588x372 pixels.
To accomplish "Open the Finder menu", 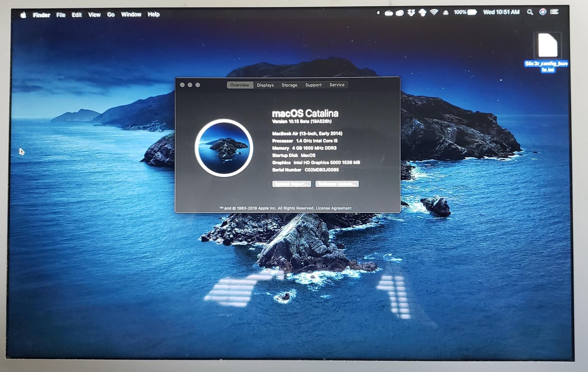I will click(42, 15).
